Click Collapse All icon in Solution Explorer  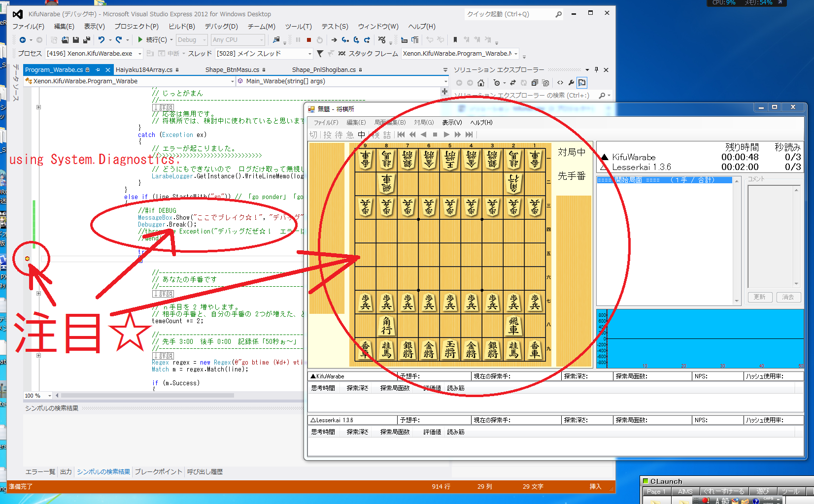pyautogui.click(x=535, y=83)
